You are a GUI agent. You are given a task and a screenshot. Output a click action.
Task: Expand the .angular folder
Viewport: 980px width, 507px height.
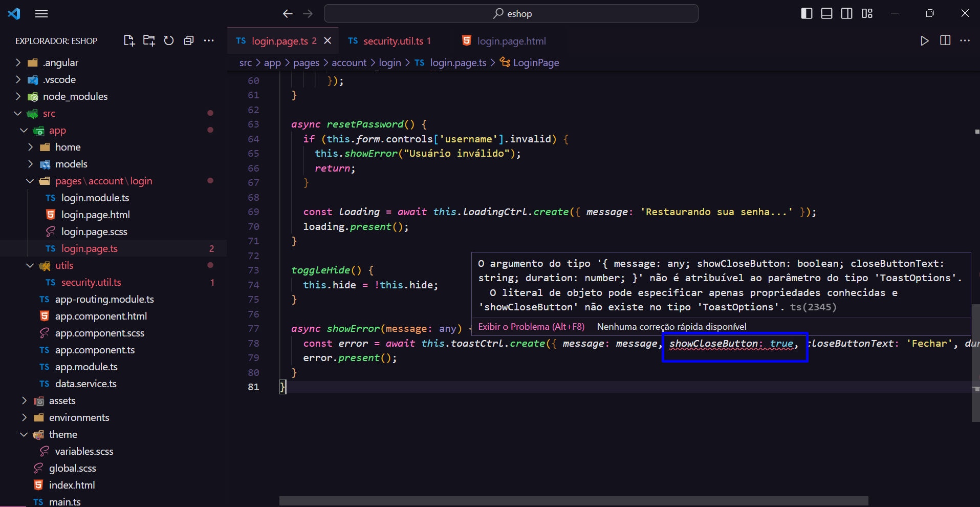click(x=18, y=62)
